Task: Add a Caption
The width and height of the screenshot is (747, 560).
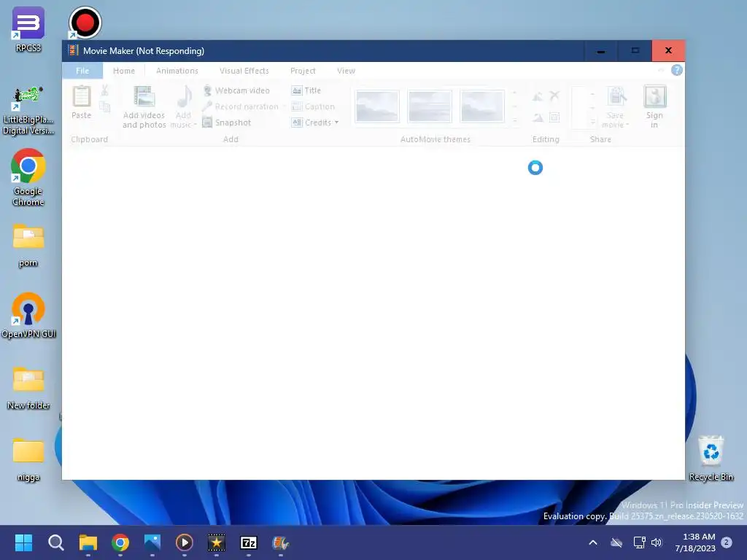Action: pyautogui.click(x=313, y=106)
